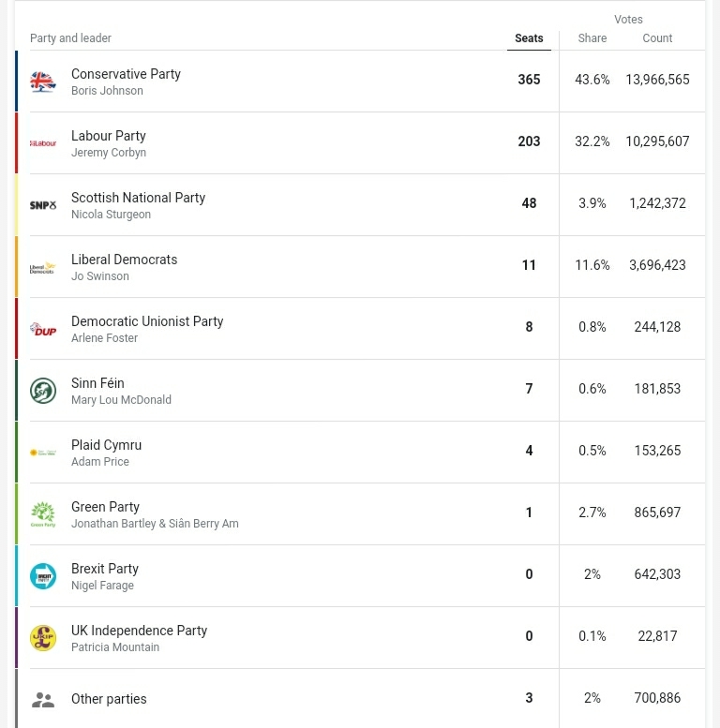Click the Sinn Féin green circular logo
This screenshot has height=728, width=720.
click(43, 391)
